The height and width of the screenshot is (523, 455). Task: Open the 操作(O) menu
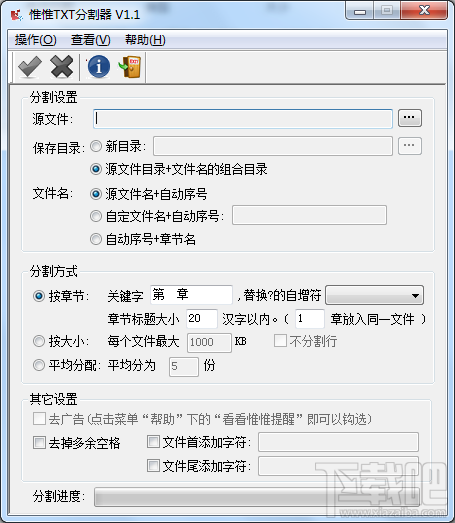(35, 40)
